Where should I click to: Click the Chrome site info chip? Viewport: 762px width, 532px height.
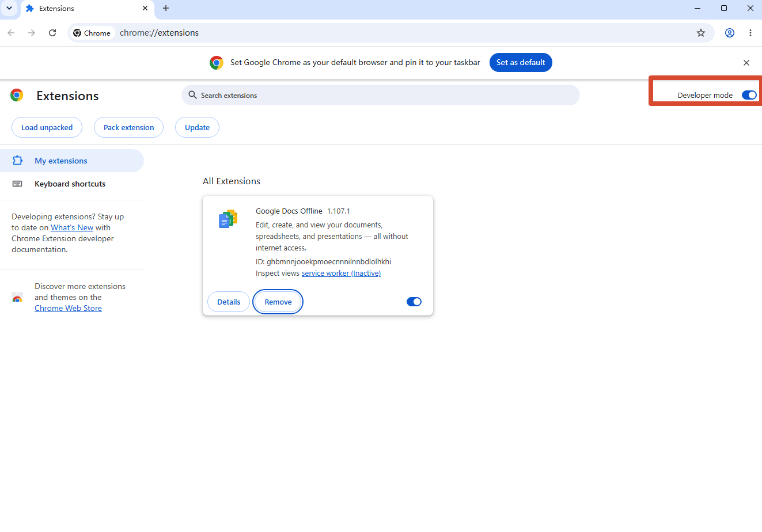[x=92, y=33]
